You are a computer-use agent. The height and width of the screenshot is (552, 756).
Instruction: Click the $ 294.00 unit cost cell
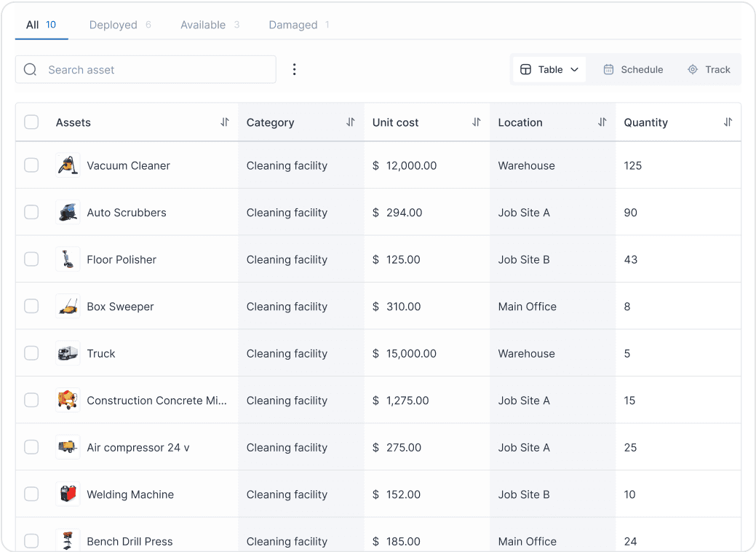click(397, 213)
